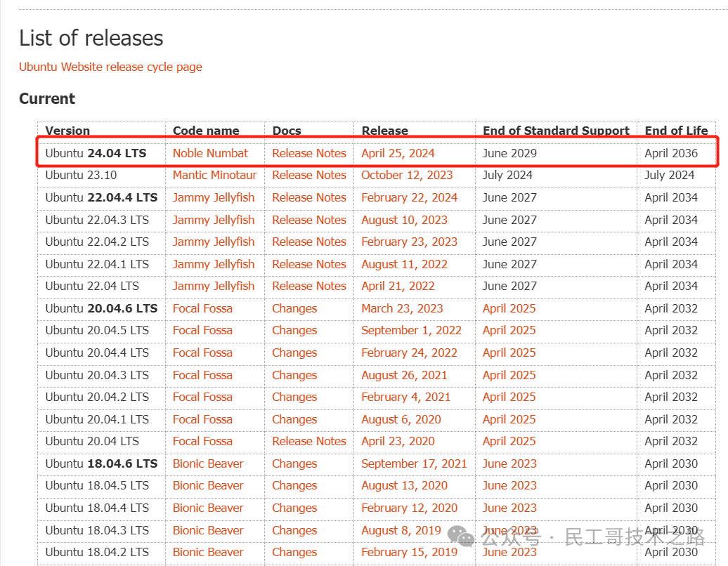Viewport: 728px width, 566px height.
Task: Open the Mantic Minotaur code name link
Action: (214, 175)
